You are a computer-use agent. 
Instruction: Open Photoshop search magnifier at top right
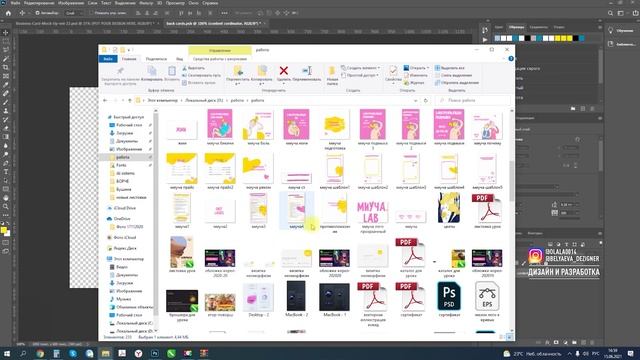[x=610, y=13]
